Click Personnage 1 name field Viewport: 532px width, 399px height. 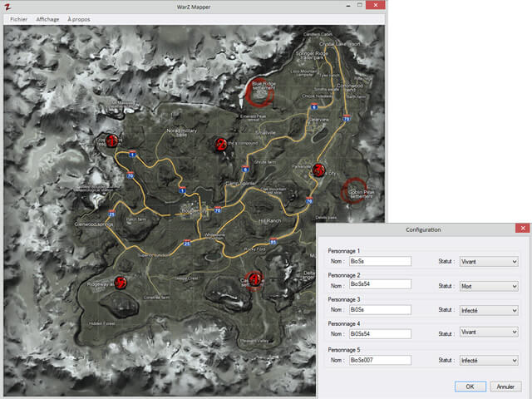click(x=380, y=261)
